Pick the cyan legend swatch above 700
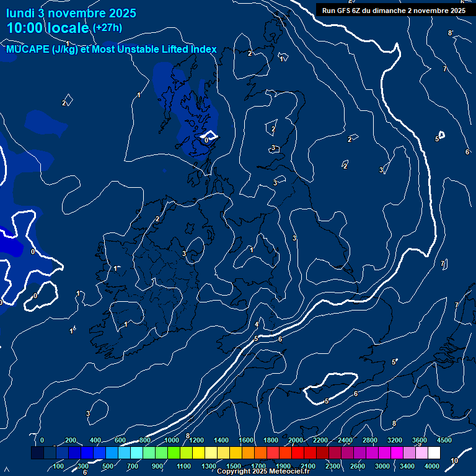The width and height of the screenshot is (476, 476). click(x=136, y=454)
